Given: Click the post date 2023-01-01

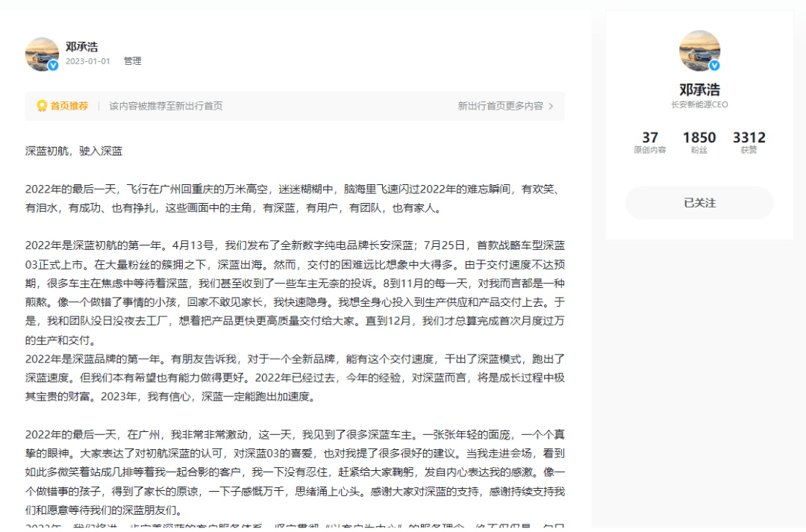Looking at the screenshot, I should pyautogui.click(x=88, y=61).
